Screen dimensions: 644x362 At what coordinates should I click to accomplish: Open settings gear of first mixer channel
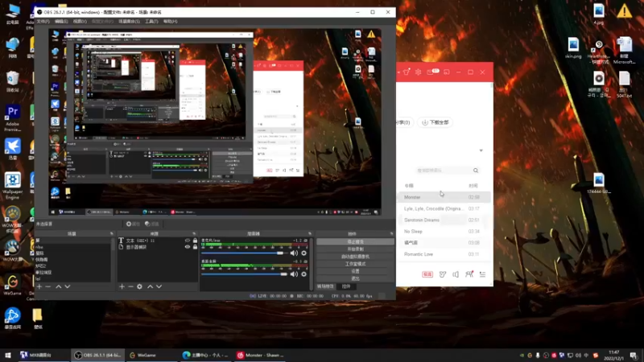coord(304,253)
